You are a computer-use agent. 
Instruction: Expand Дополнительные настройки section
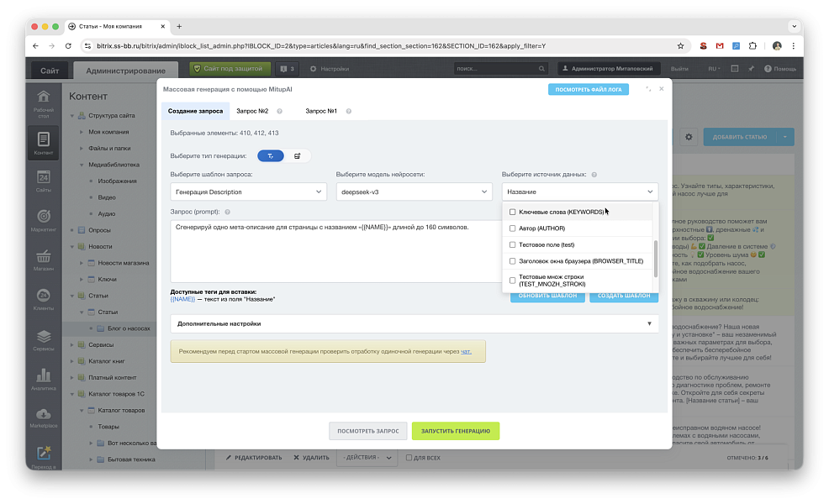[x=414, y=324]
